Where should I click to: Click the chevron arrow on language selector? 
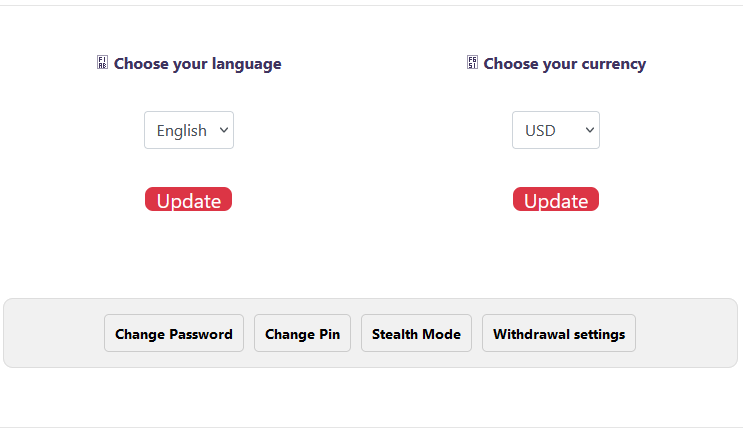tap(223, 130)
